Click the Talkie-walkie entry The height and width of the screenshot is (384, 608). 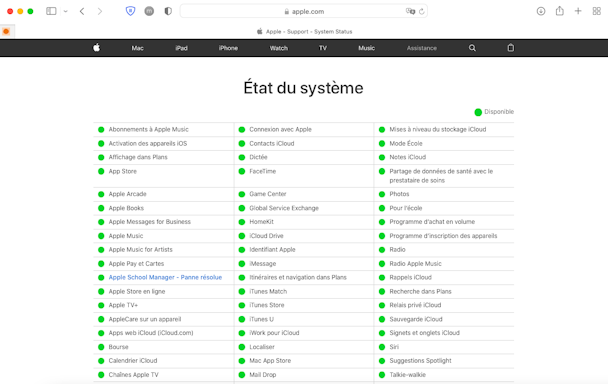point(408,375)
